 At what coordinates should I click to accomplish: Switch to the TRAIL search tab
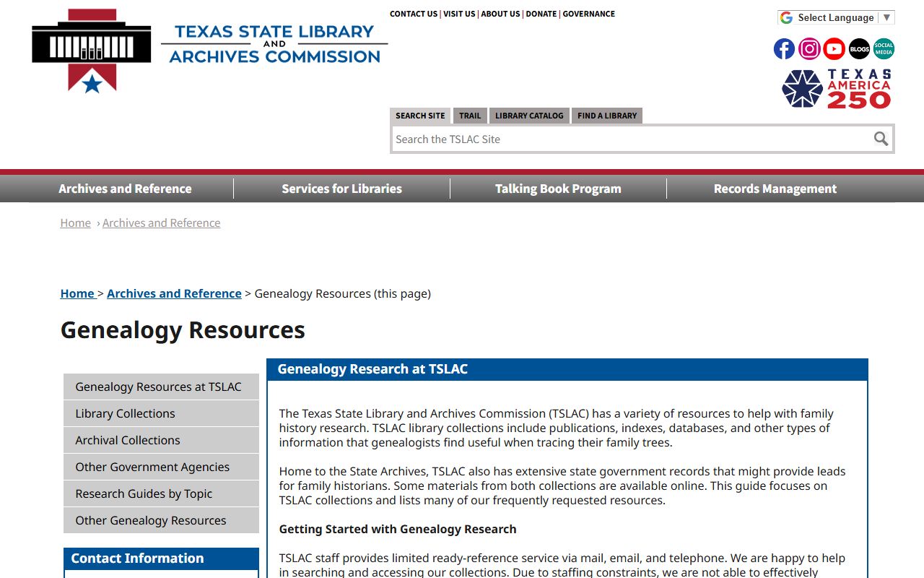tap(470, 116)
